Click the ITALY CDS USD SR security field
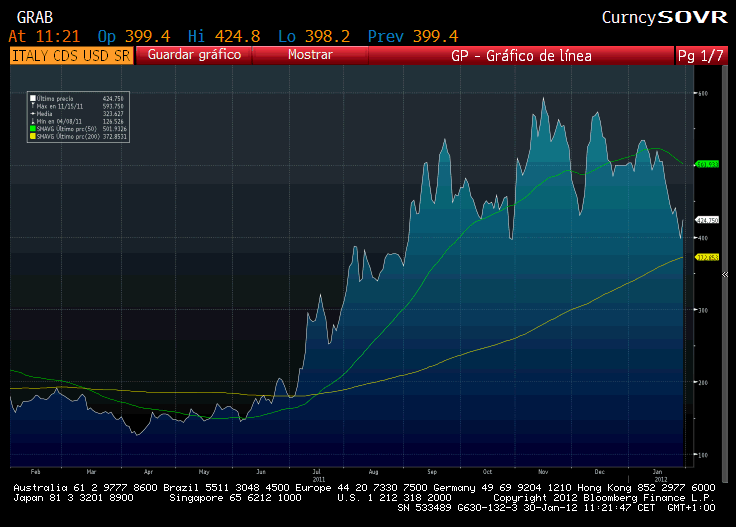The image size is (736, 527). click(71, 55)
